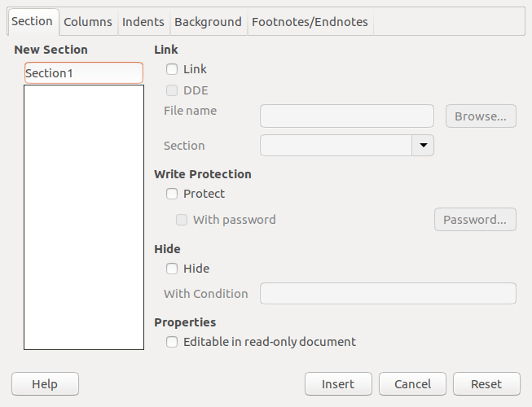Click the Reset button
Viewport: 532px width, 407px height.
pos(486,384)
